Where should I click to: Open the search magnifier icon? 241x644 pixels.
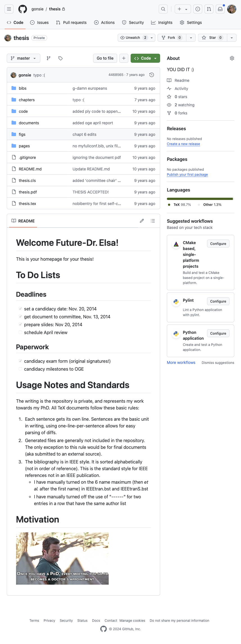(163, 9)
